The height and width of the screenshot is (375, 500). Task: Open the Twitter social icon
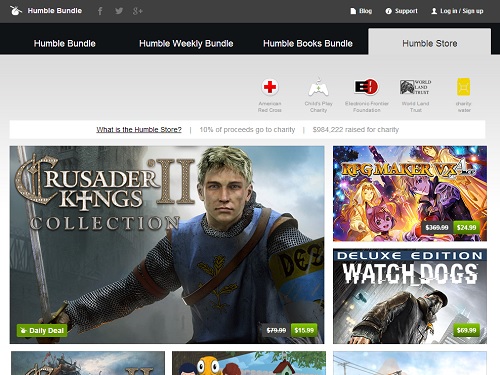point(119,11)
